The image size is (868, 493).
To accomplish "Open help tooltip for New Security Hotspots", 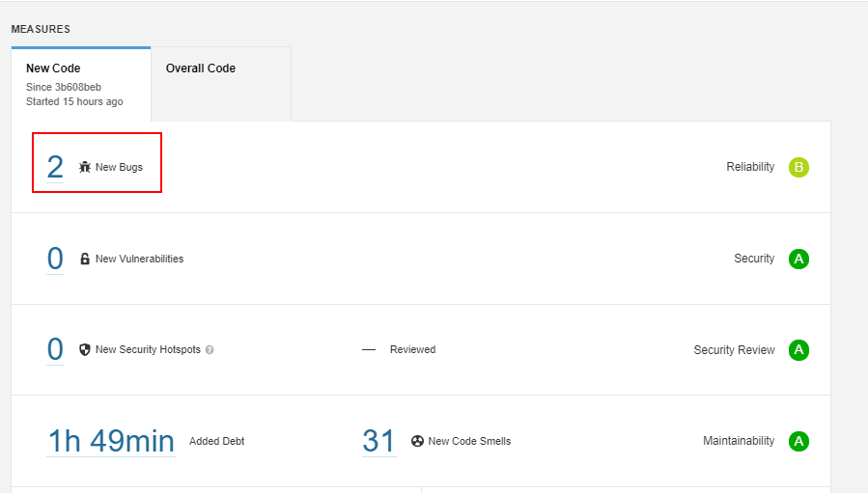I will (210, 350).
